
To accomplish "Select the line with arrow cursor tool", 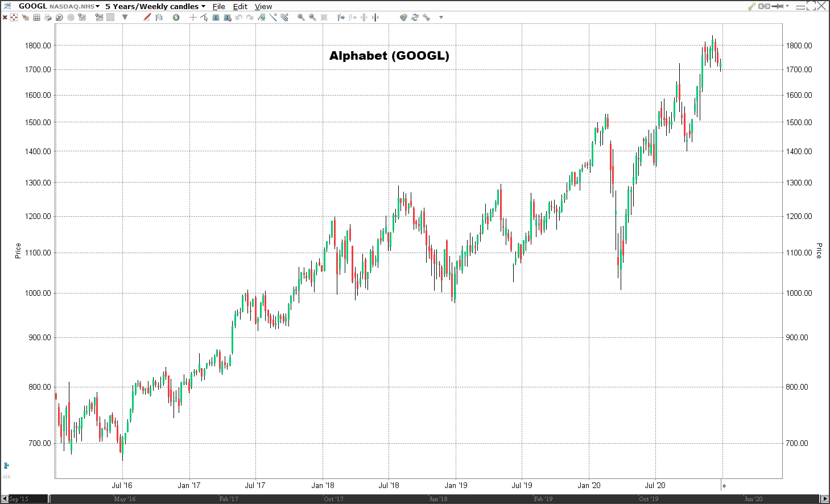I will coord(204,18).
